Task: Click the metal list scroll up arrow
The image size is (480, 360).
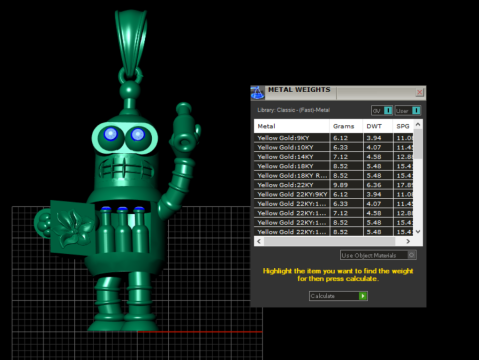Action: click(418, 124)
